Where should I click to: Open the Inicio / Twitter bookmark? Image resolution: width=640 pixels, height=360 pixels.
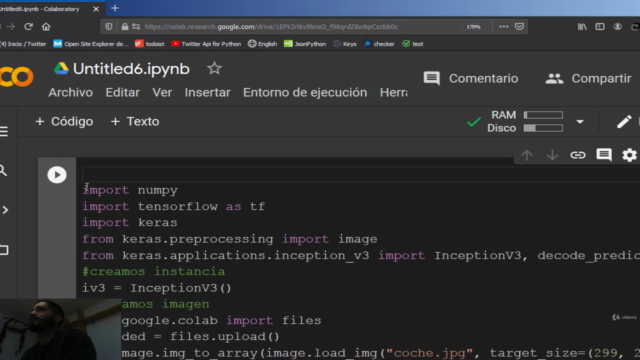[x=23, y=44]
